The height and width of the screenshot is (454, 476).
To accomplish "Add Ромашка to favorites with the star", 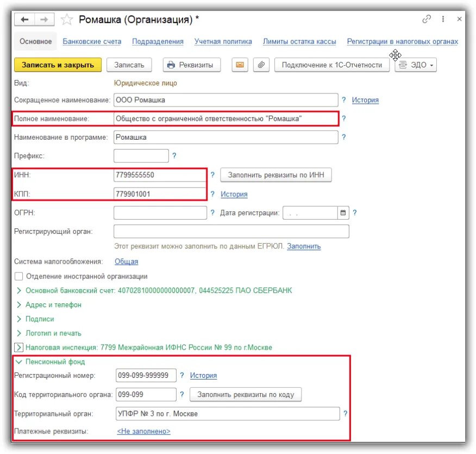I will coord(66,20).
